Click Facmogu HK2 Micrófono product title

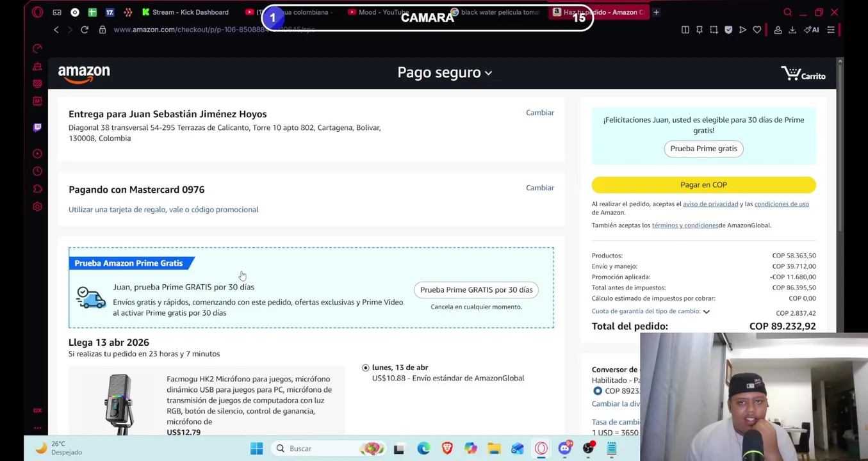tap(249, 400)
